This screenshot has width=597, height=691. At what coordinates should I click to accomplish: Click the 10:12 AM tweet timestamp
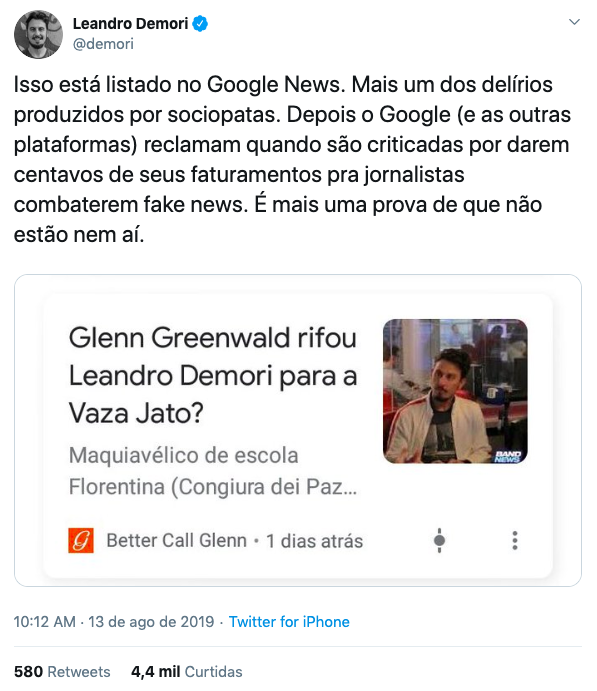pyautogui.click(x=45, y=622)
